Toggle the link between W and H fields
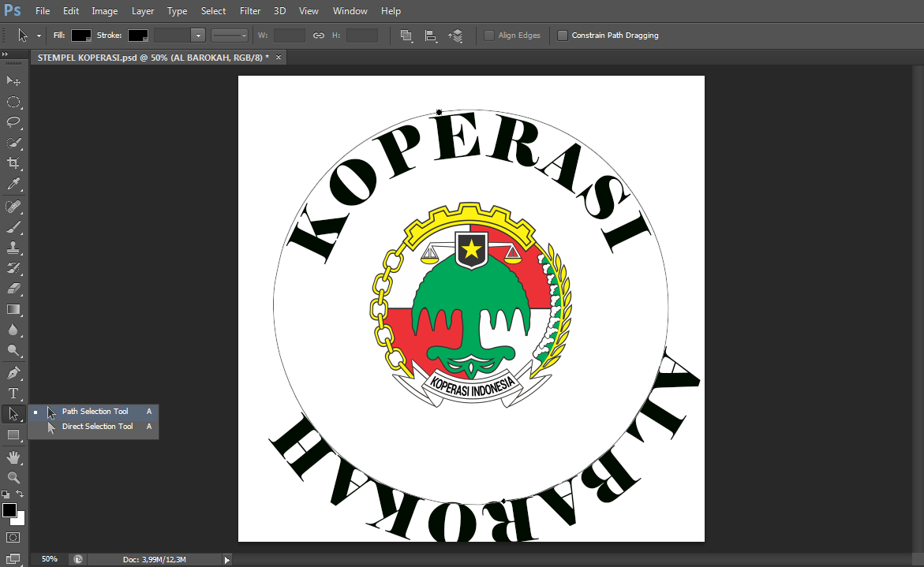The image size is (924, 567). (319, 35)
